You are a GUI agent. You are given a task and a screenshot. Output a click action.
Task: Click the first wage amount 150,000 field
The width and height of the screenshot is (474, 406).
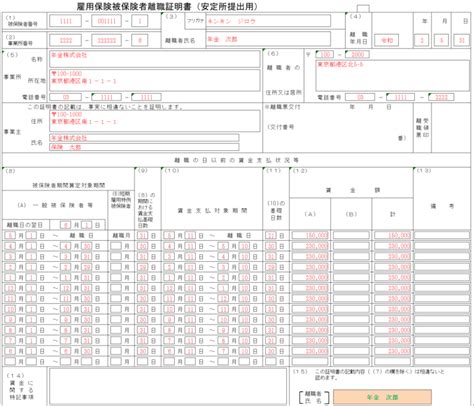pyautogui.click(x=310, y=235)
